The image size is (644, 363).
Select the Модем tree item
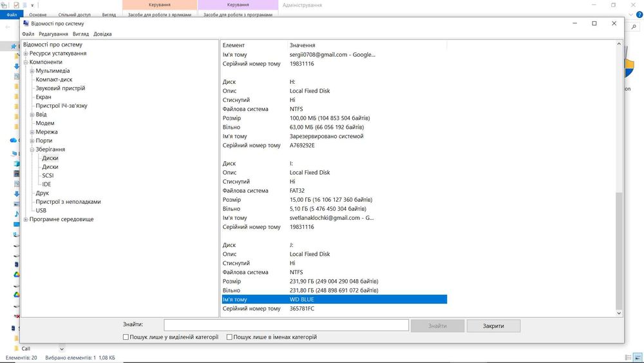click(x=45, y=123)
